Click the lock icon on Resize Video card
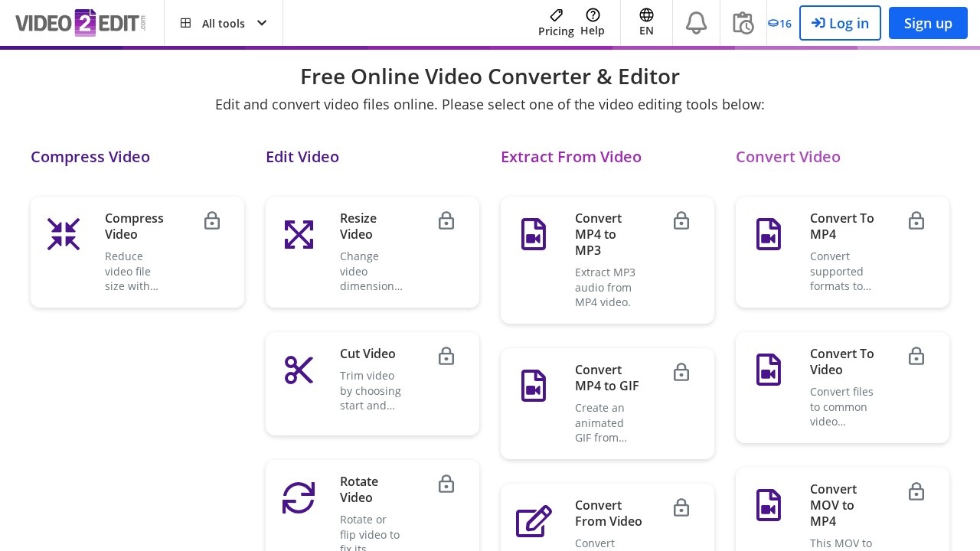This screenshot has width=980, height=551. (x=446, y=221)
